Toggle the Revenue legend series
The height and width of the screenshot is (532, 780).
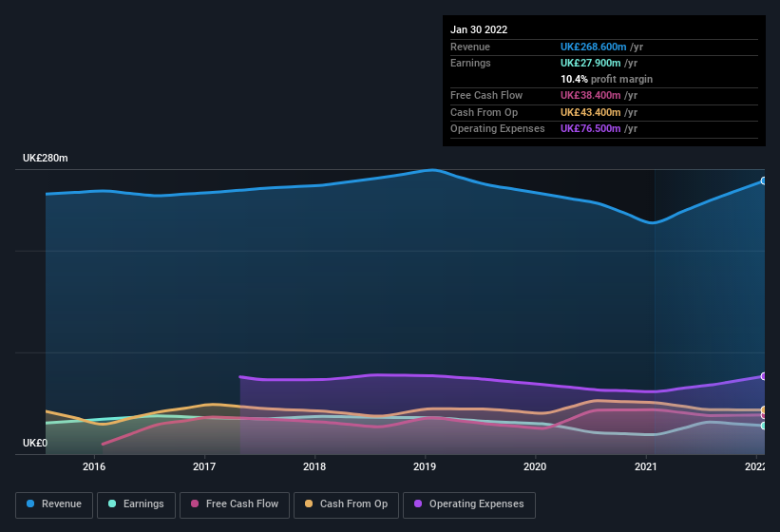click(54, 504)
